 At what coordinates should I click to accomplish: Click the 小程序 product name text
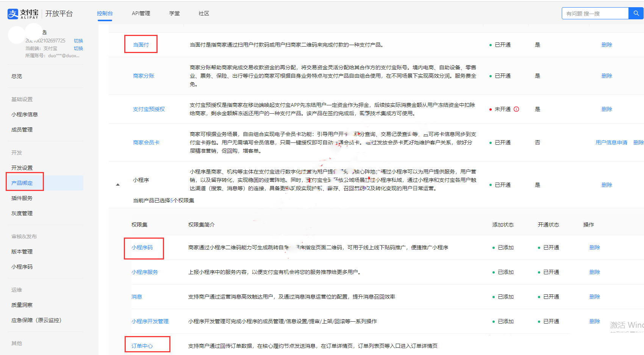(141, 180)
